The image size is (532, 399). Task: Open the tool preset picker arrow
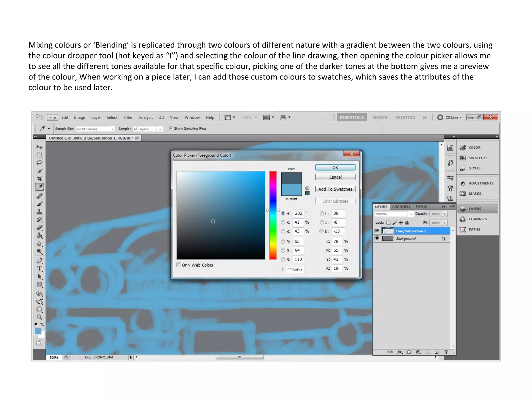tap(49, 129)
